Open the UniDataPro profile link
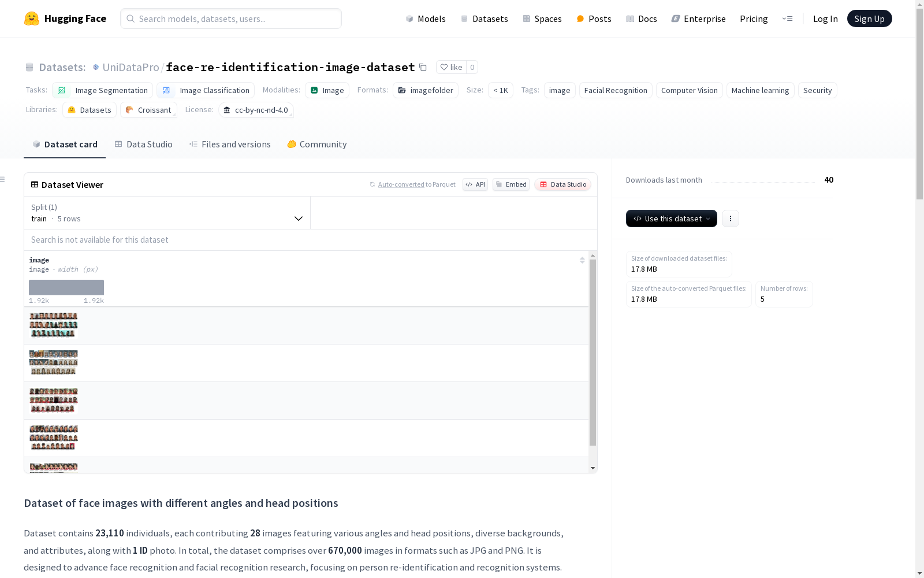Viewport: 924px width, 578px height. tap(131, 67)
